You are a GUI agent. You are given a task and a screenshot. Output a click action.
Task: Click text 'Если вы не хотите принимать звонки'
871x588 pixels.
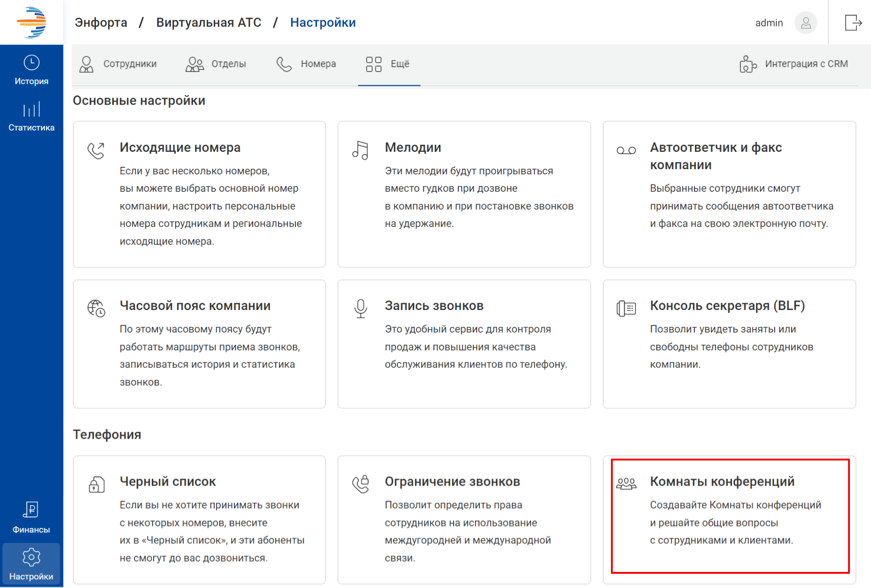pos(209,505)
